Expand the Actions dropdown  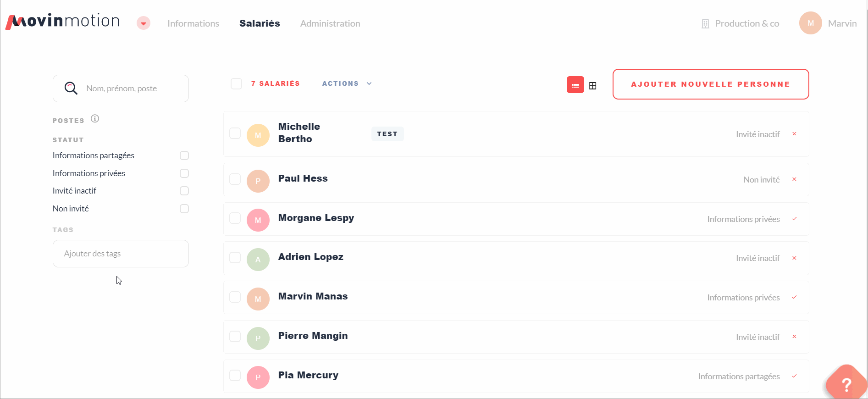pyautogui.click(x=347, y=83)
